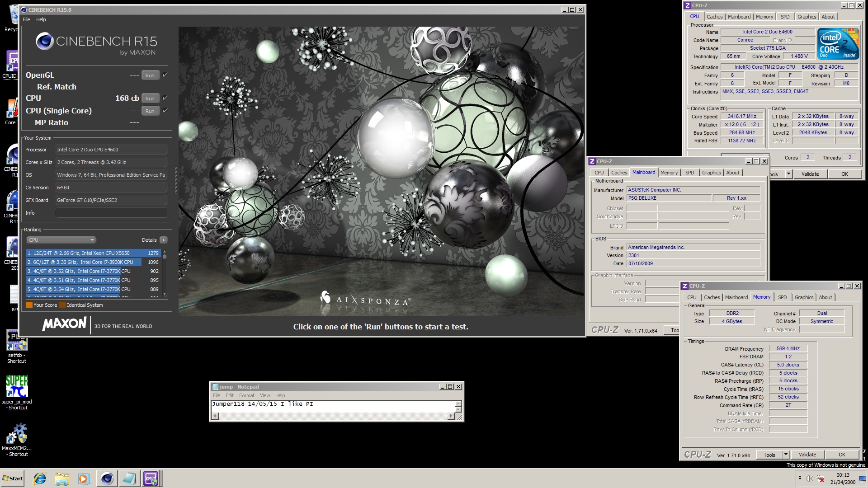Open the Cinebench File menu
The image size is (868, 488).
(x=26, y=19)
